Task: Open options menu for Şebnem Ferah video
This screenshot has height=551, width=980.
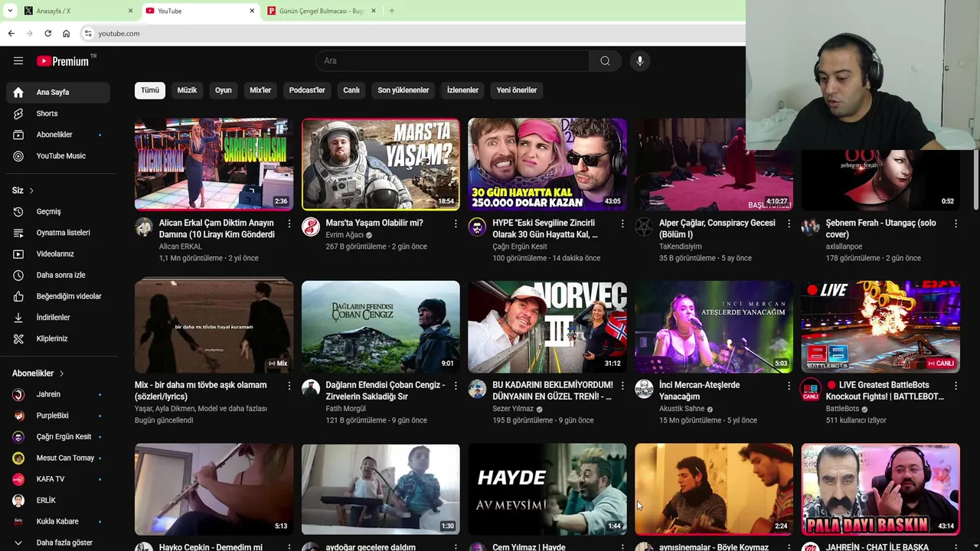Action: pyautogui.click(x=955, y=223)
